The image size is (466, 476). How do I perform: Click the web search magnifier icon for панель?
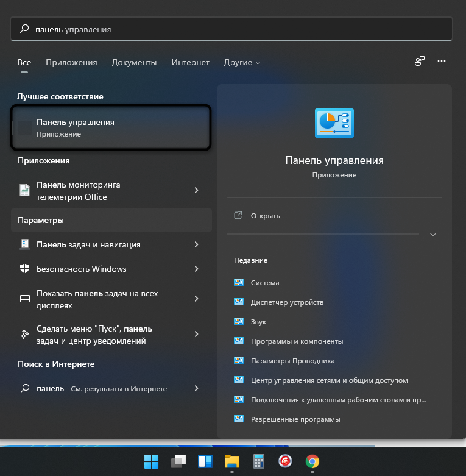(x=24, y=388)
